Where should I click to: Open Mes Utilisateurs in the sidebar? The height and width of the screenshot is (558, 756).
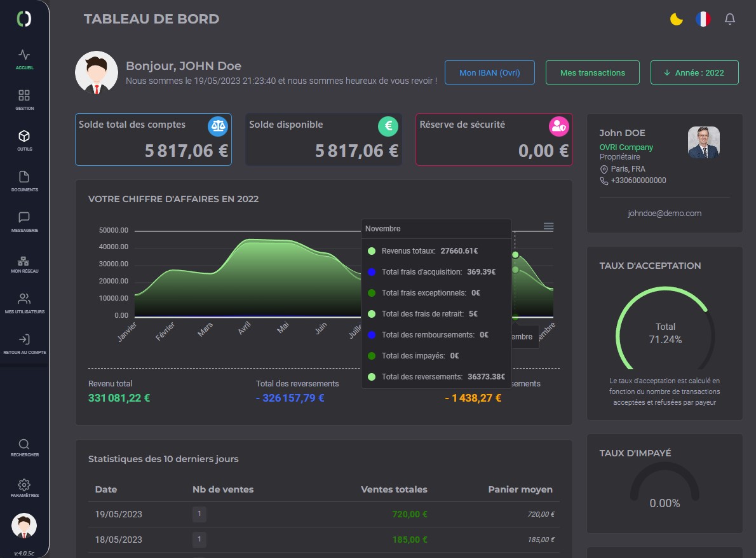(24, 303)
